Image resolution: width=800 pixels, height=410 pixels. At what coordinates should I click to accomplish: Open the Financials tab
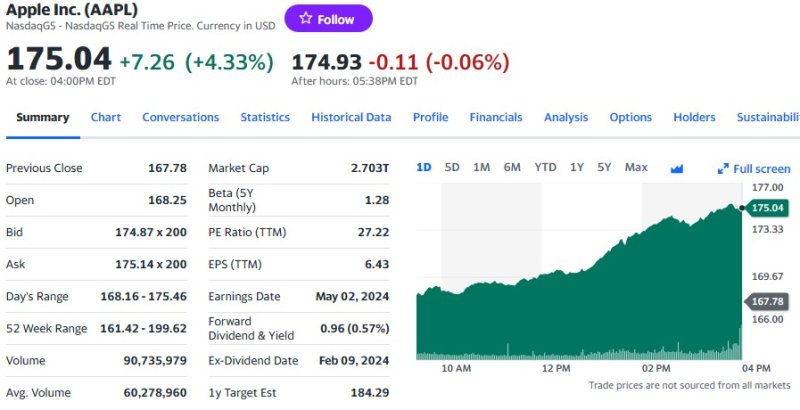[x=496, y=117]
